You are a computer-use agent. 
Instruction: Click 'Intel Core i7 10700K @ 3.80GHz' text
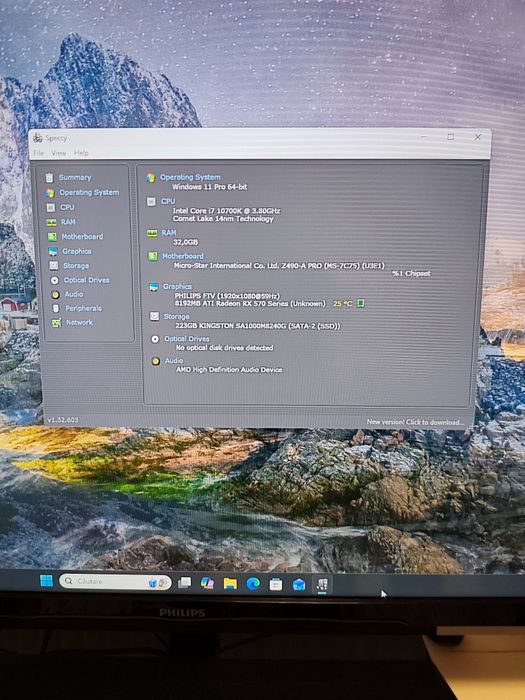(226, 211)
